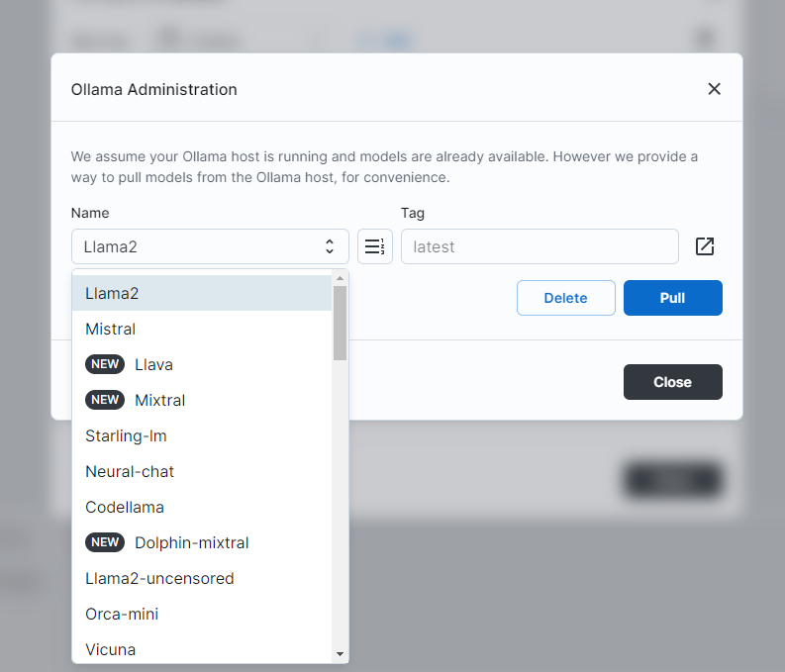Expand the Name combo box arrows
The image size is (785, 672).
click(x=330, y=246)
